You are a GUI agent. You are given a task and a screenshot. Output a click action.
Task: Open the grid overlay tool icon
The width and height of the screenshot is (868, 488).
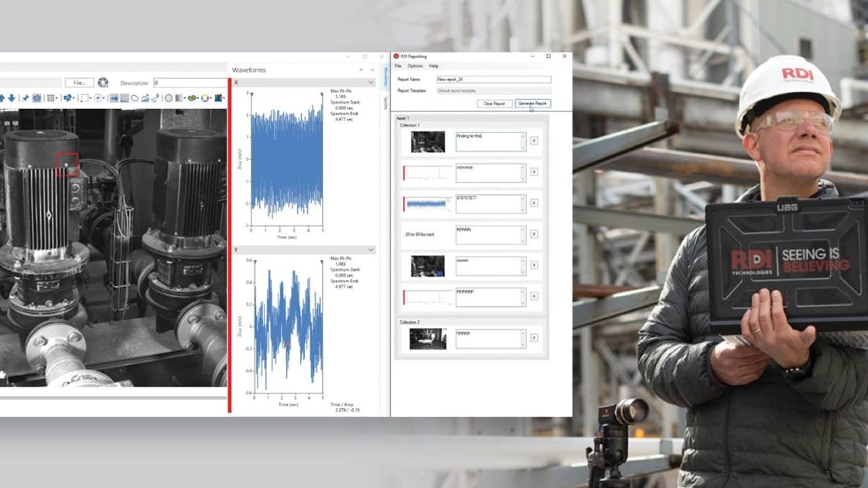coord(50,98)
